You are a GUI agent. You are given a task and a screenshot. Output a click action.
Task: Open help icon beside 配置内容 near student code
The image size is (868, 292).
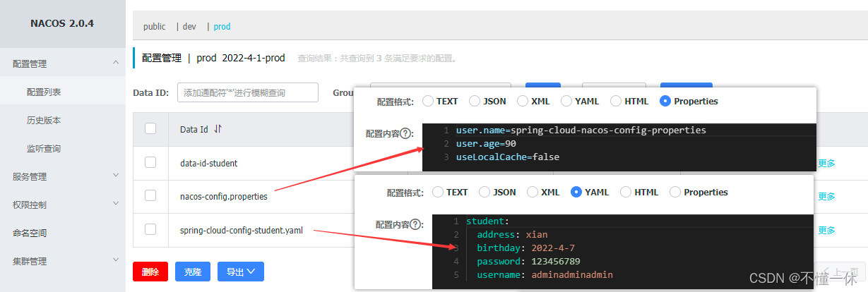415,224
